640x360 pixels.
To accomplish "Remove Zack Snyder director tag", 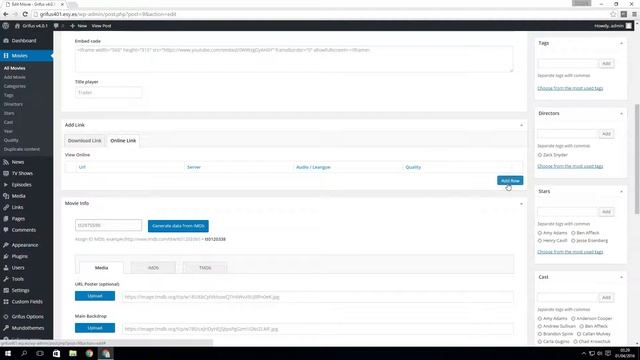I will coord(540,155).
